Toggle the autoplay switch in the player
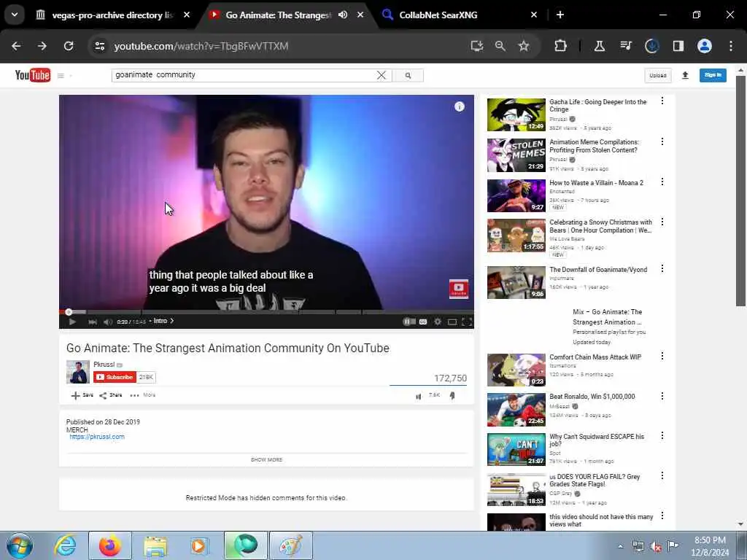The height and width of the screenshot is (560, 747). pos(409,322)
